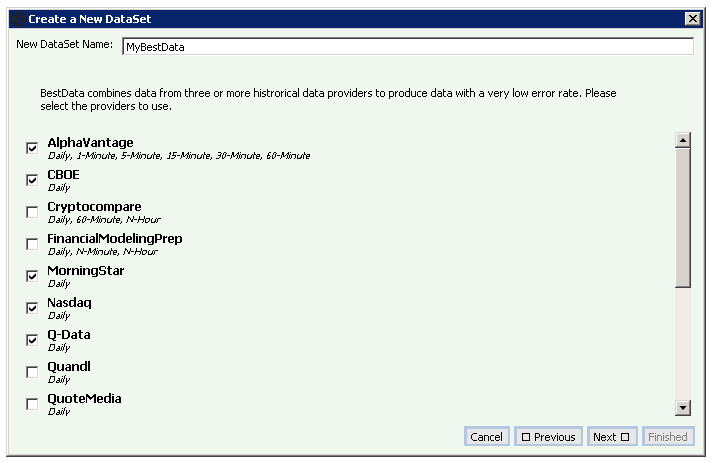Viewport: 715px width, 467px height.
Task: Check the Quandl provider checkbox
Action: point(32,372)
